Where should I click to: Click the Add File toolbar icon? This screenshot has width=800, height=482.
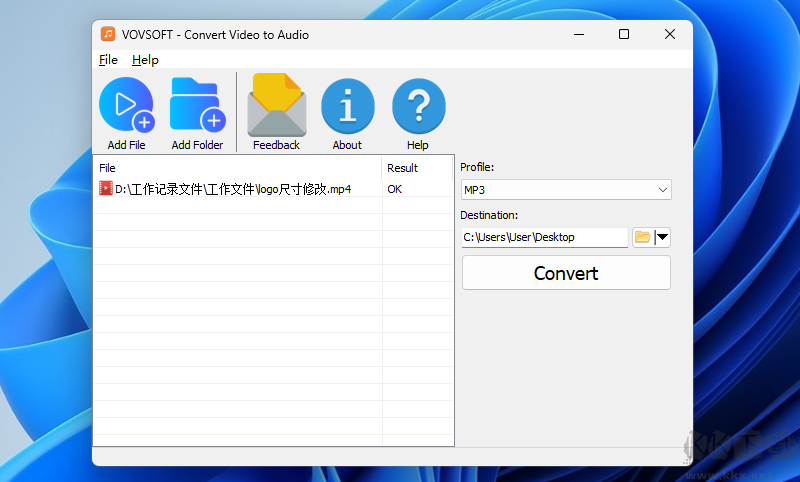click(126, 106)
